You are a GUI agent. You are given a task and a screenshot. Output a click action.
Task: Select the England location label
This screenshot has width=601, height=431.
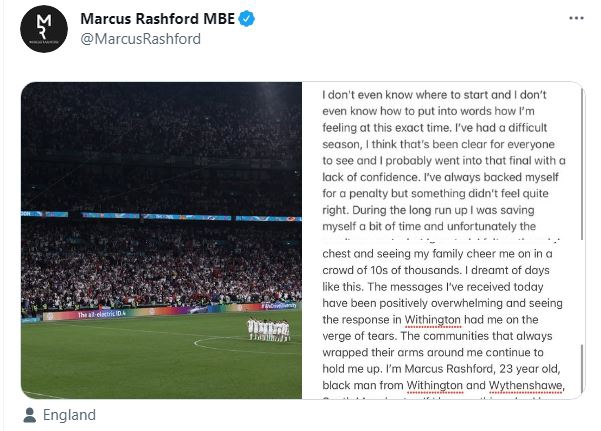[71, 415]
